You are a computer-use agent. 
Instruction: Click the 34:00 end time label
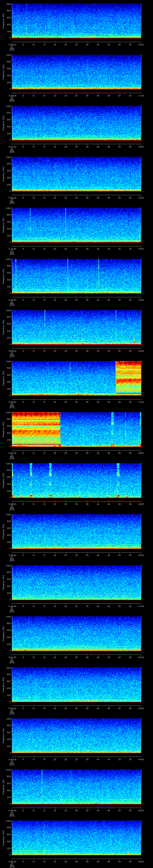(141, 249)
